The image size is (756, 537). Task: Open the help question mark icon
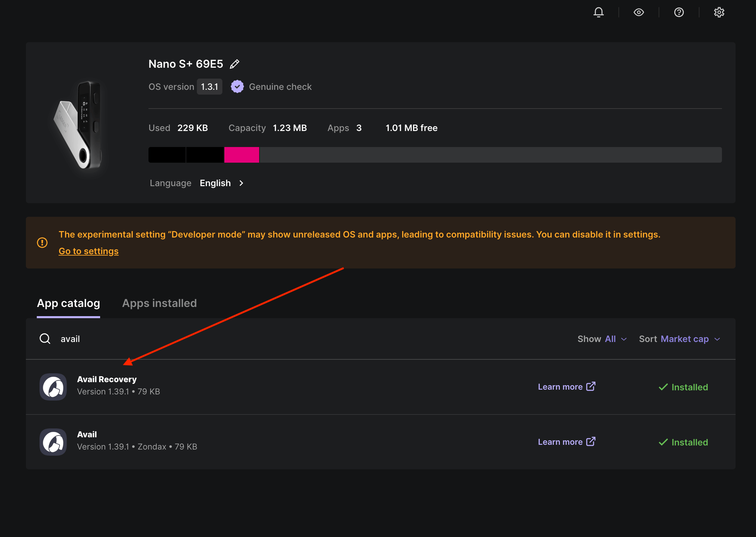(679, 13)
